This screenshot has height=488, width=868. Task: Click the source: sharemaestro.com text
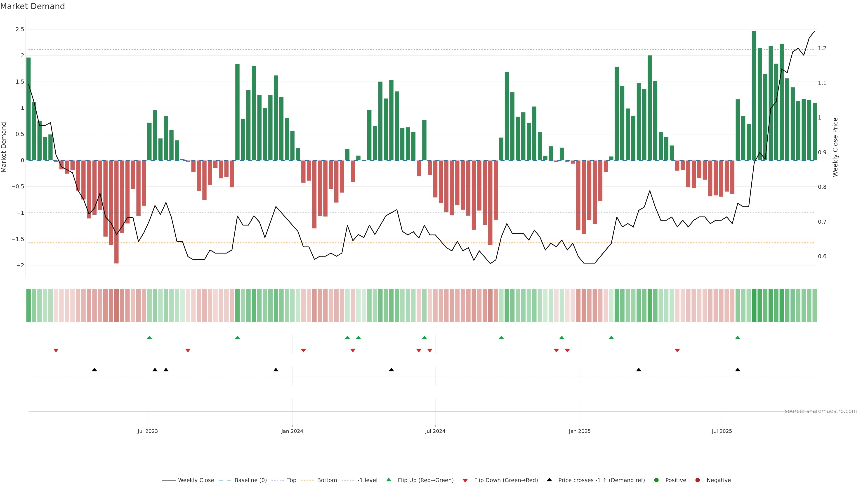click(821, 411)
